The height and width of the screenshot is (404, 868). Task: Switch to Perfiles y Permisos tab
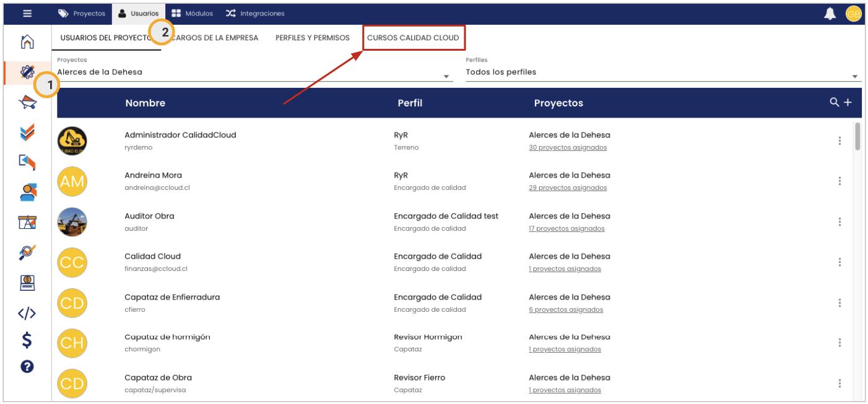point(312,38)
